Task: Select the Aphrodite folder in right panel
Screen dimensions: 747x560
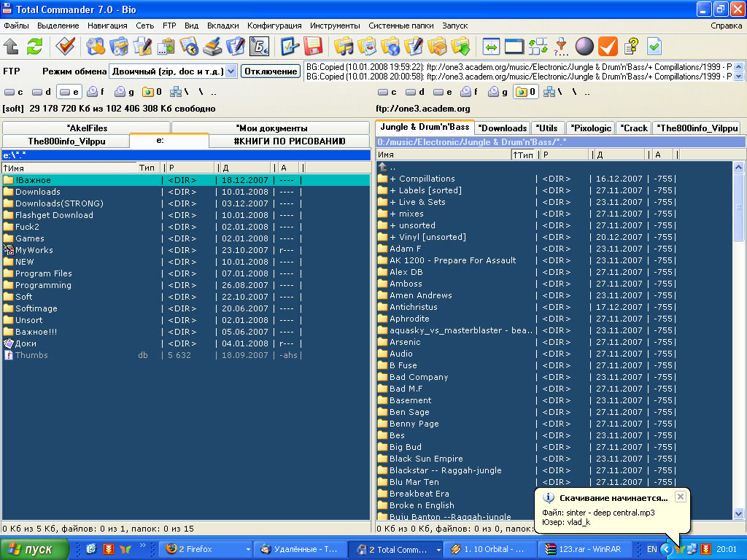Action: pyautogui.click(x=409, y=319)
